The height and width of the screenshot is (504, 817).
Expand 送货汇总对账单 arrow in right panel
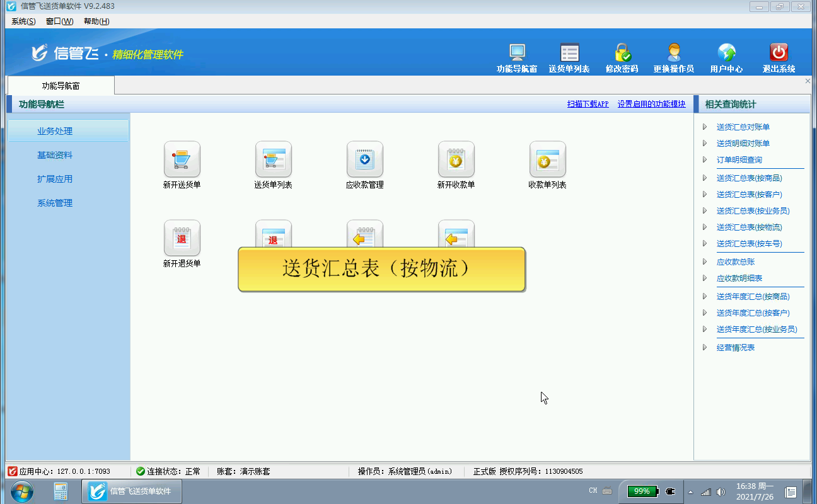[x=705, y=127]
